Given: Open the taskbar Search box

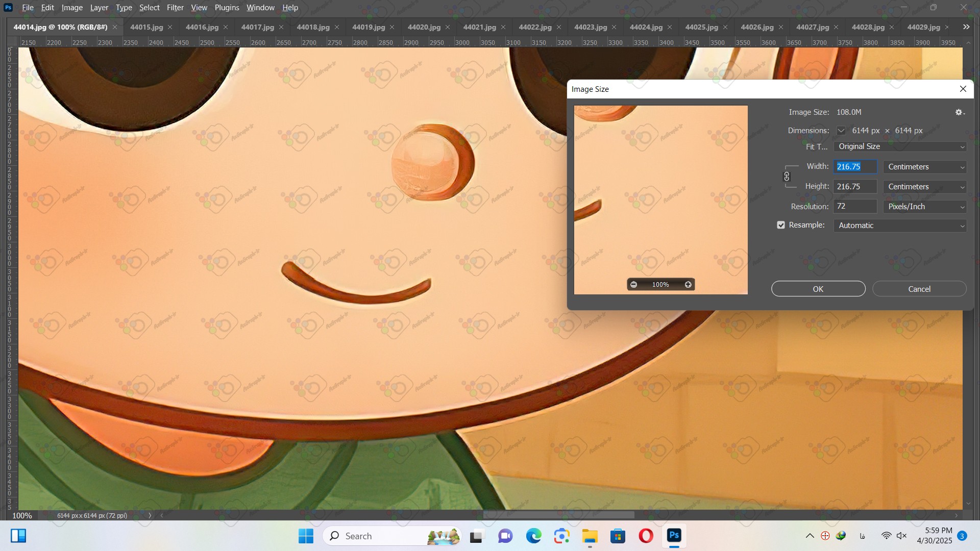Looking at the screenshot, I should 392,536.
